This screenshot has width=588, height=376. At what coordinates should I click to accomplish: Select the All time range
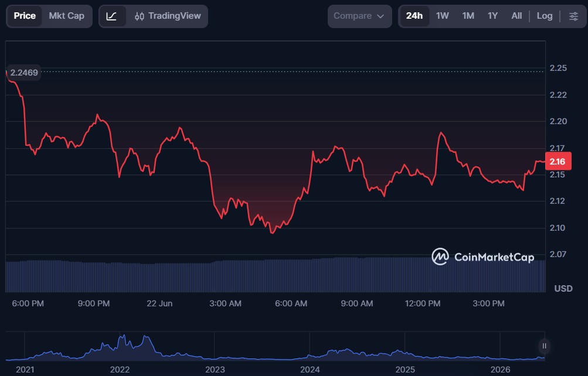(x=516, y=16)
